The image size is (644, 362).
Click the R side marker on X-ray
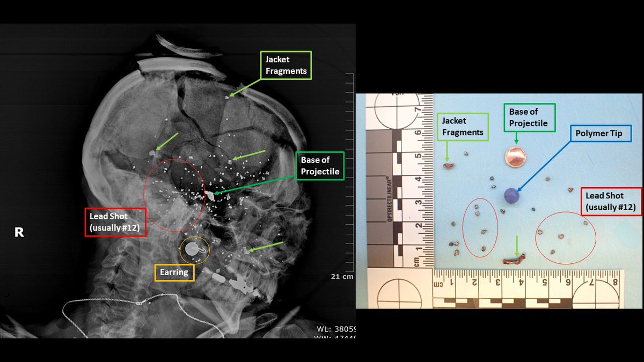(19, 232)
